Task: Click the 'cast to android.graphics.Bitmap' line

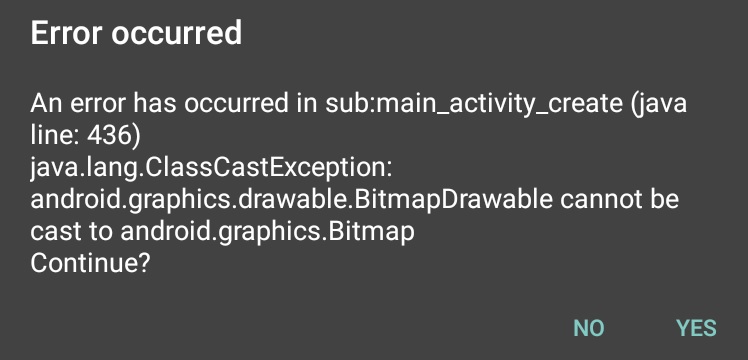Action: [x=222, y=232]
